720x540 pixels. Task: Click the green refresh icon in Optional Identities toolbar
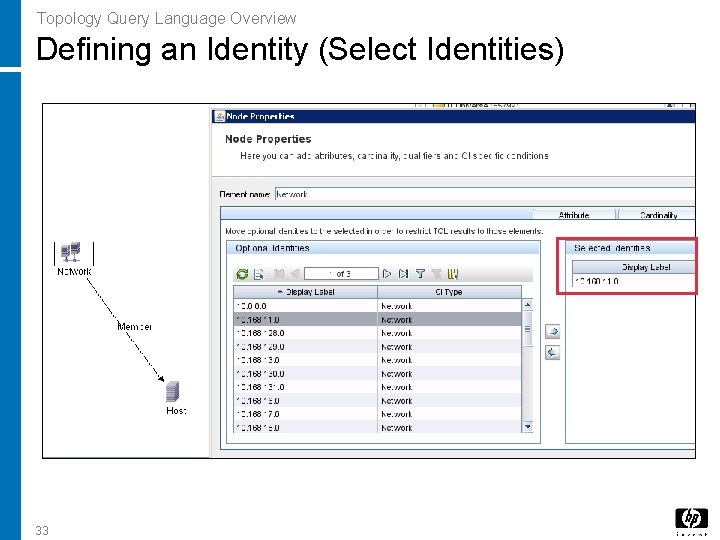click(242, 274)
